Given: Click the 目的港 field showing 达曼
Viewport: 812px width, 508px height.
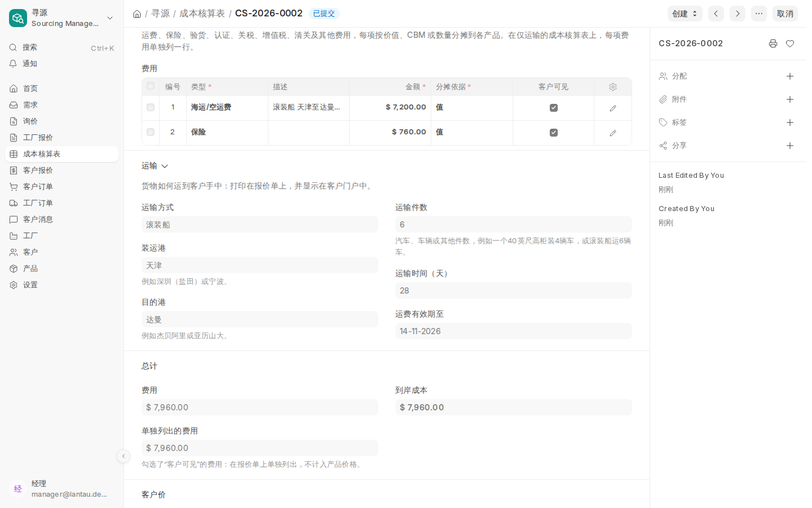Looking at the screenshot, I should pos(260,319).
